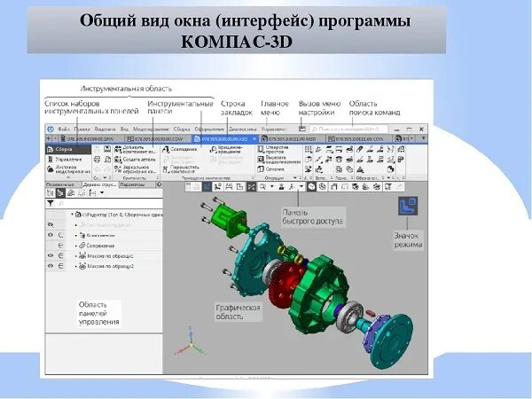Open the tree panel toolbar dropdown arrow
The height and width of the screenshot is (399, 532).
[x=102, y=193]
